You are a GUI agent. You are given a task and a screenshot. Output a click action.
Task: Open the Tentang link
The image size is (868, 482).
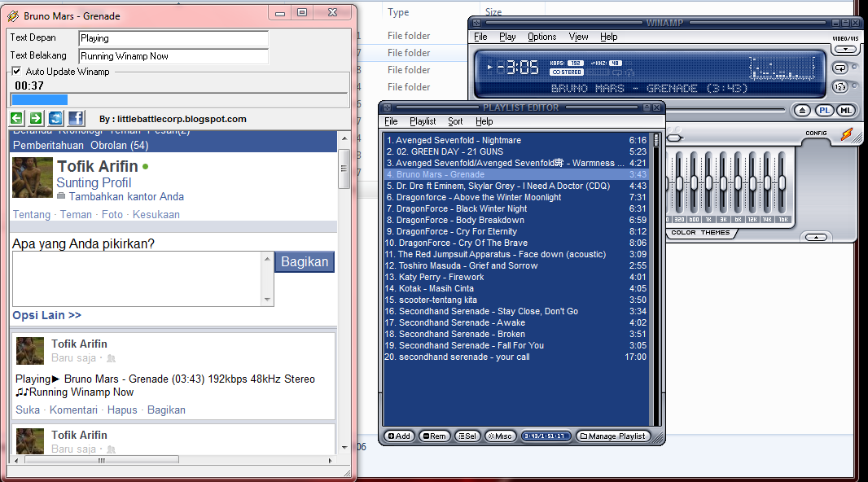(32, 214)
